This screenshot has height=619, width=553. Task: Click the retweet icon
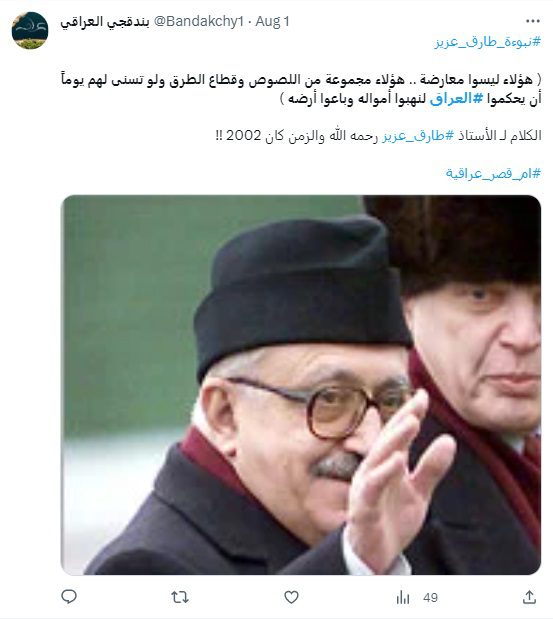pyautogui.click(x=180, y=597)
